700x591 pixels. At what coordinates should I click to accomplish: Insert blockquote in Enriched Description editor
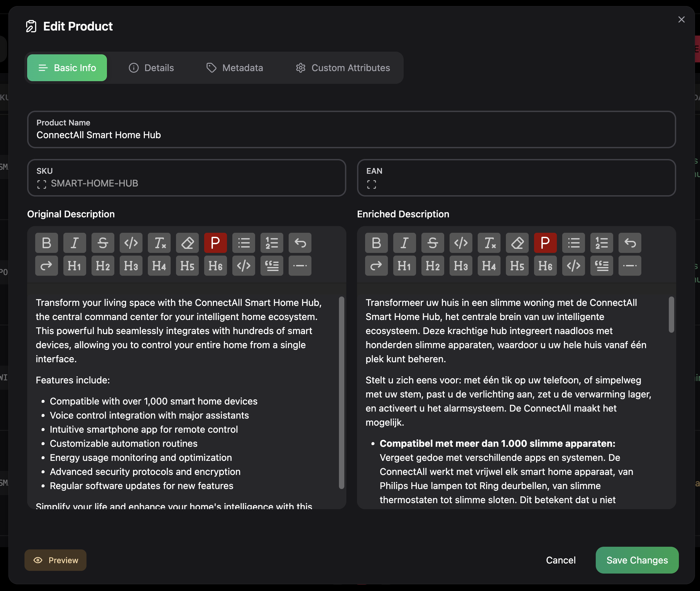click(x=601, y=266)
